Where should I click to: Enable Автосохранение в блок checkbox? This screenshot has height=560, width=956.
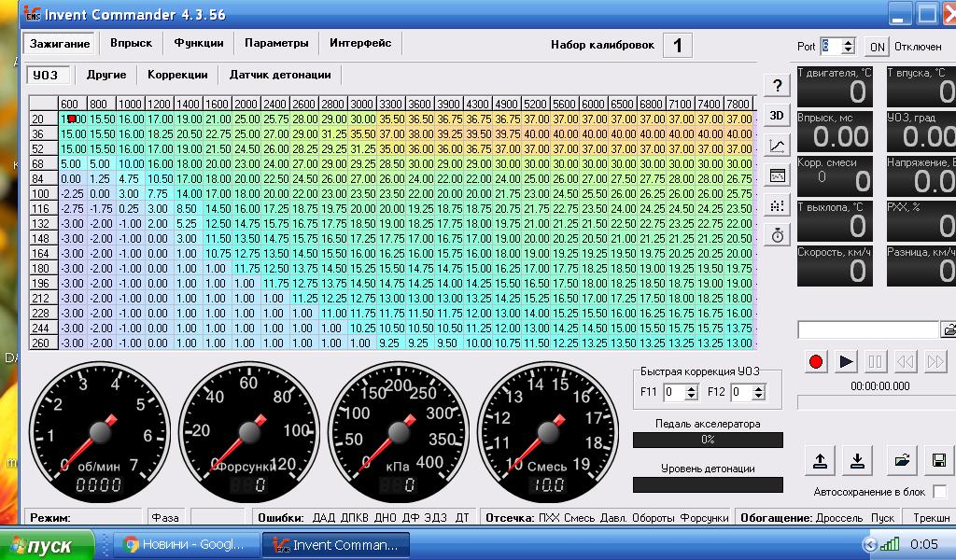click(939, 491)
